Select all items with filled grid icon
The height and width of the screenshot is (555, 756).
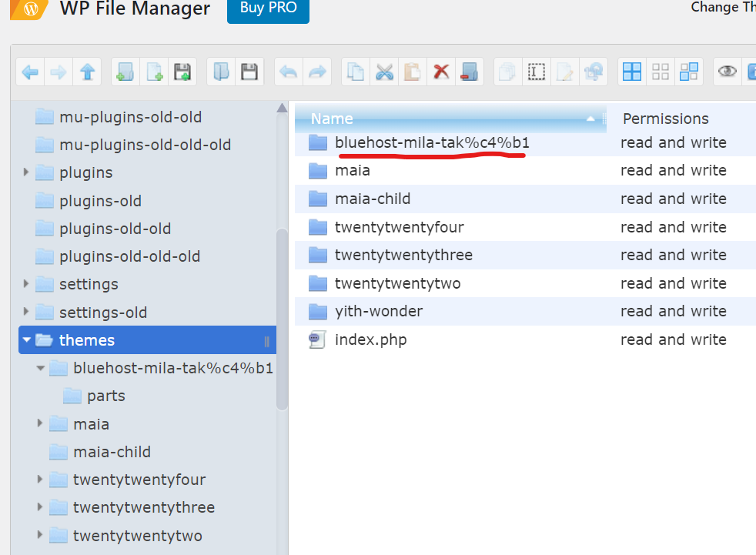coord(631,72)
